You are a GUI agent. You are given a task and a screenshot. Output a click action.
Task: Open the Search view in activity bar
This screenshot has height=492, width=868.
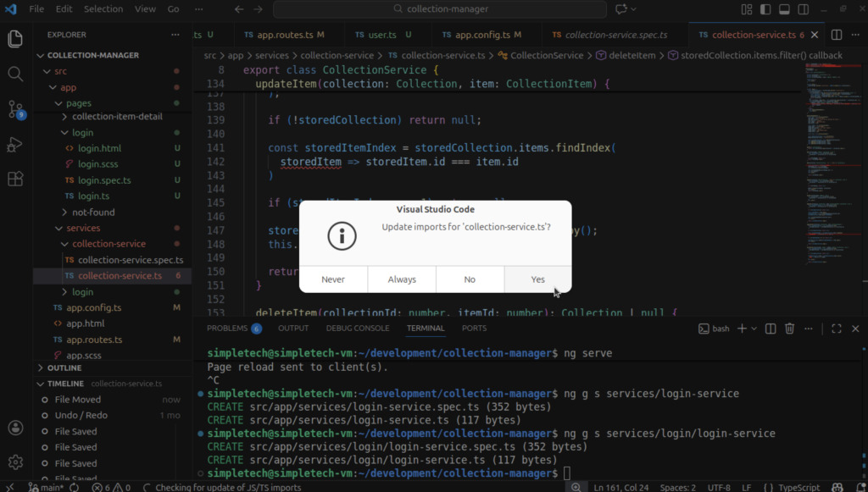(15, 74)
